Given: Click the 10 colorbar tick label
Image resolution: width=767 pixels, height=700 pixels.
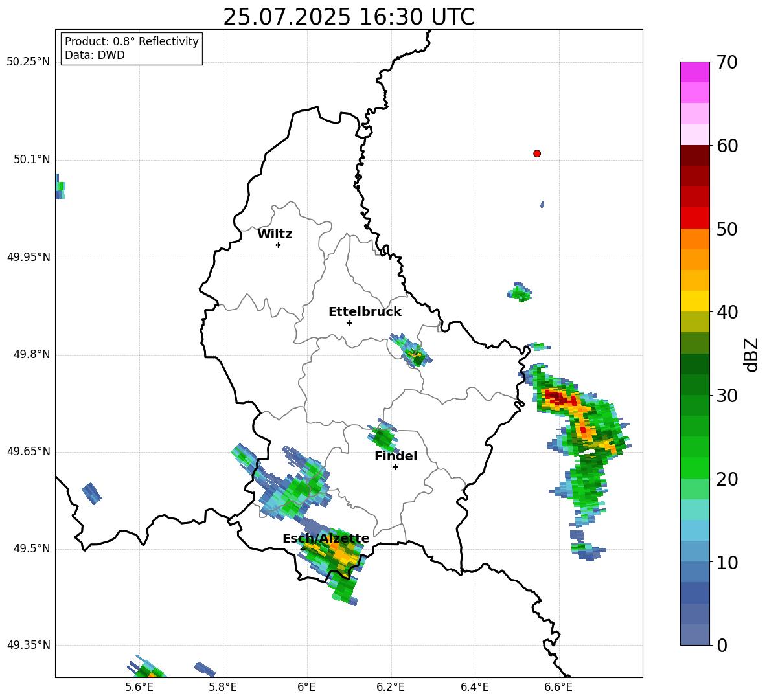Looking at the screenshot, I should [727, 562].
